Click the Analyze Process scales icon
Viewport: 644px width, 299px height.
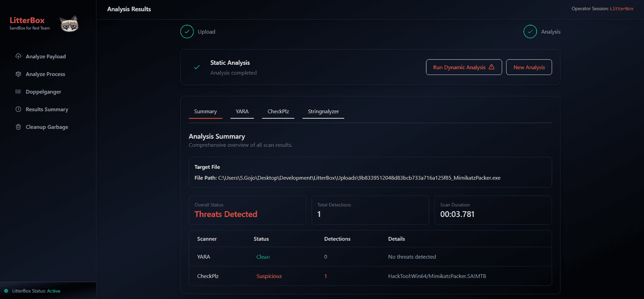tap(18, 74)
